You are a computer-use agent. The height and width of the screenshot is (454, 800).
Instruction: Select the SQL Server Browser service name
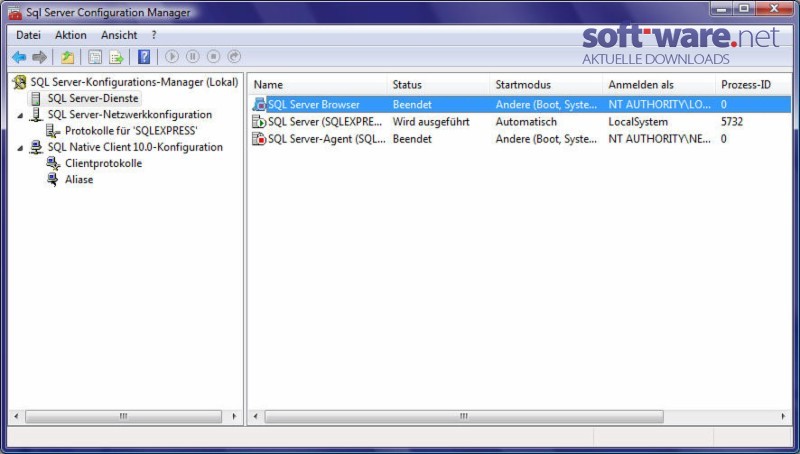tap(314, 105)
